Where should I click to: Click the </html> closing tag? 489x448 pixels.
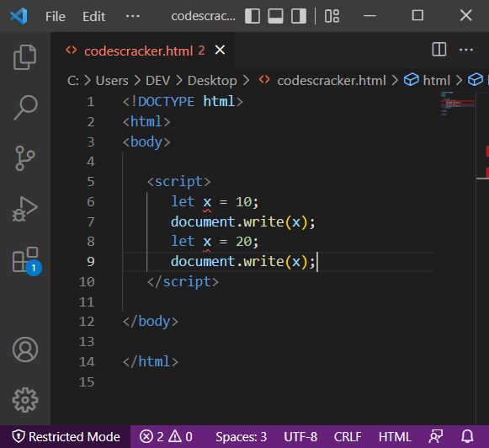(151, 361)
